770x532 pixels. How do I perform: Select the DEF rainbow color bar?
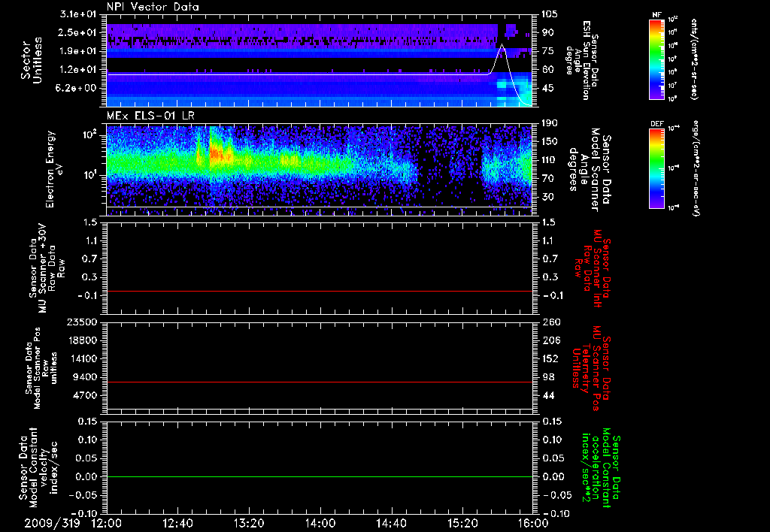point(656,168)
